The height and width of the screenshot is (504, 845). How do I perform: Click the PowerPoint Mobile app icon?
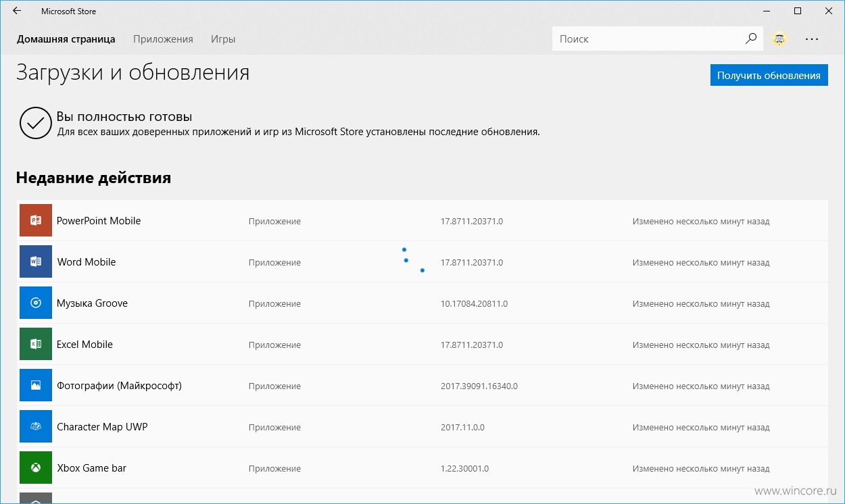pos(36,220)
